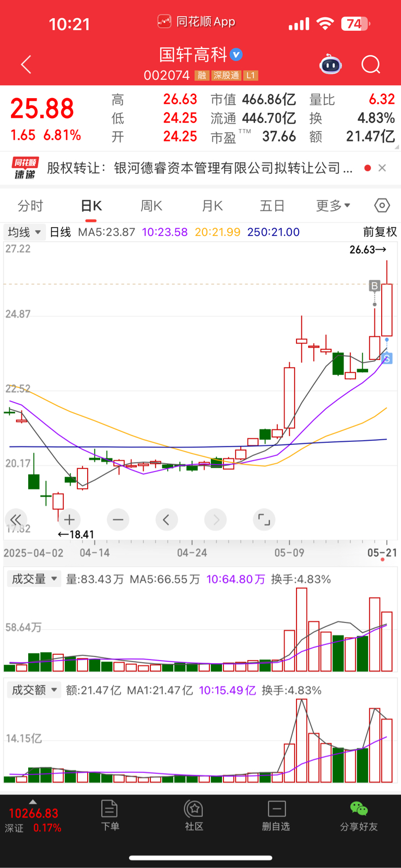Expand chart to fullscreen

[264, 520]
